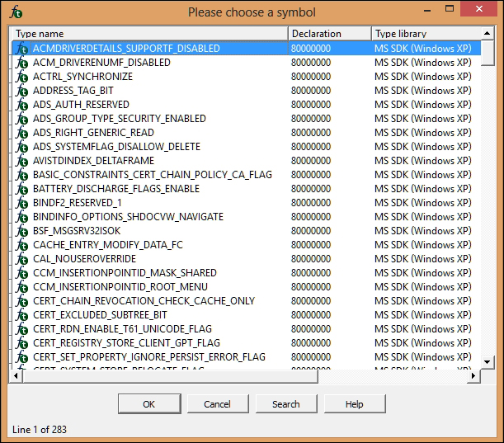Image resolution: width=504 pixels, height=443 pixels.
Task: Click the icon beside ACM_DRIVERENUMF_DISABLED
Action: coord(22,63)
